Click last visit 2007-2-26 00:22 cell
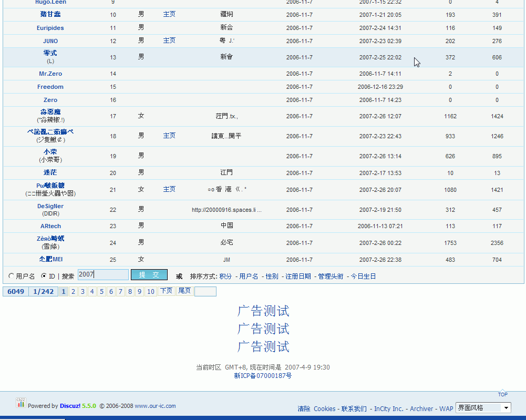The height and width of the screenshot is (420, 526). [380, 243]
